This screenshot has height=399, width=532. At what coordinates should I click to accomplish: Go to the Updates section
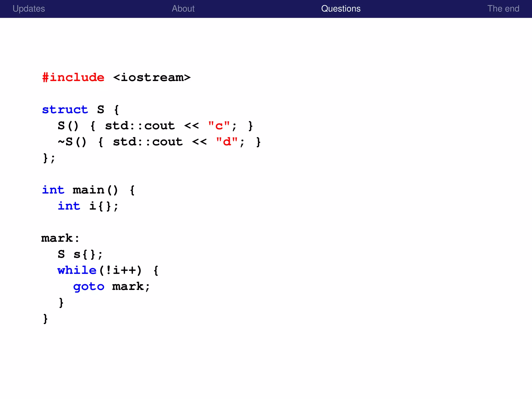pyautogui.click(x=29, y=9)
